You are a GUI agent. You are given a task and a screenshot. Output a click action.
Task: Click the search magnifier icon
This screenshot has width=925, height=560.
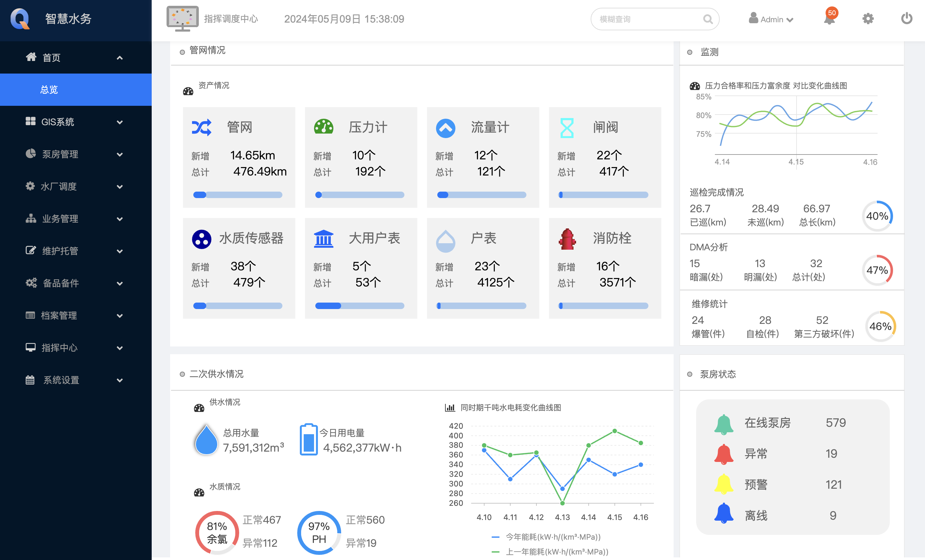tap(708, 19)
